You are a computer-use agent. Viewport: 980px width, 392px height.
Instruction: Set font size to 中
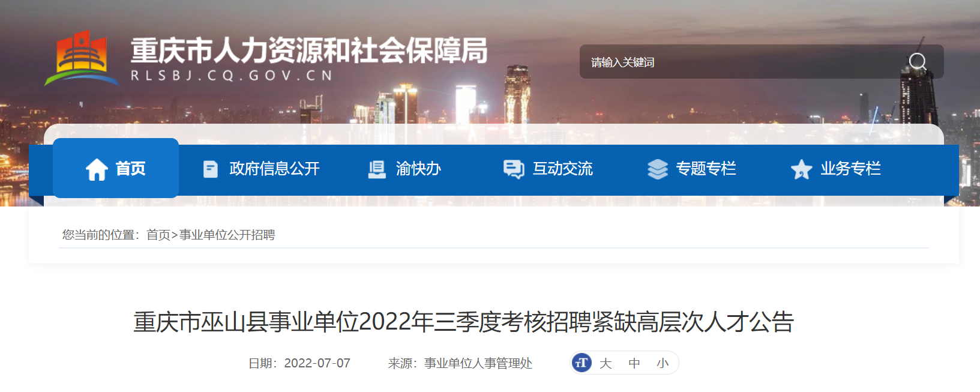click(634, 363)
